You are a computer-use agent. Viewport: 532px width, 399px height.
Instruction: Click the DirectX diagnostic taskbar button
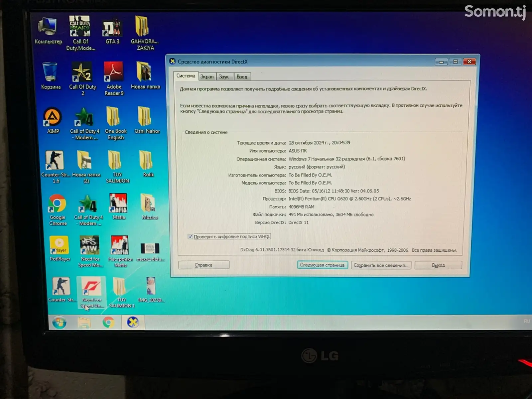tap(133, 322)
